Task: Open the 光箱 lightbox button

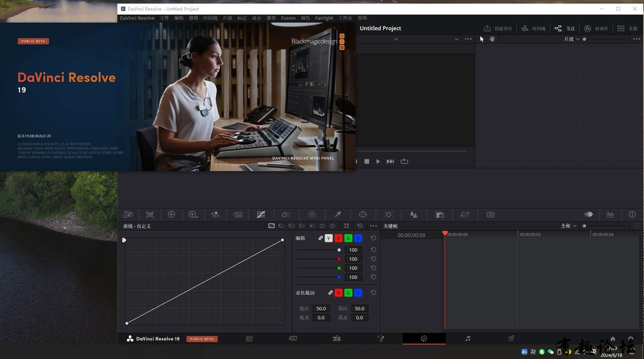Action: (627, 28)
